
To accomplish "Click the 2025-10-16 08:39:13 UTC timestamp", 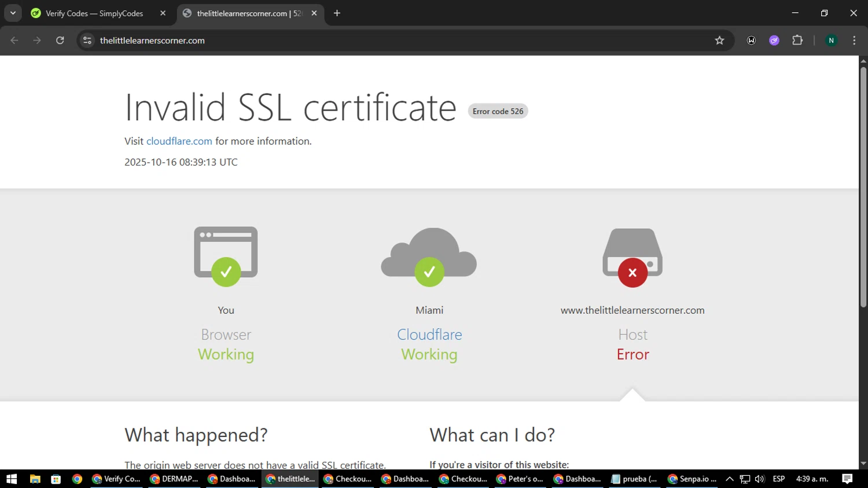I will pyautogui.click(x=181, y=162).
